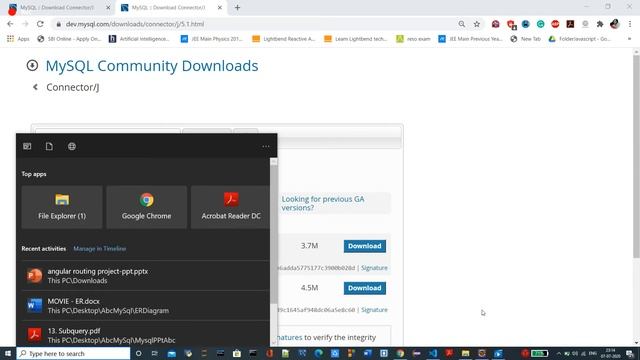Click the Adobe Acrobat extension icon
The image size is (640, 360).
pos(570,24)
